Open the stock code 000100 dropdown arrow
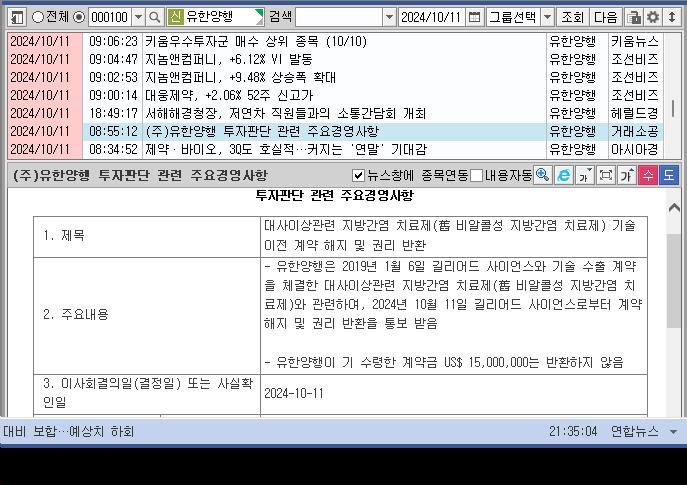The height and width of the screenshot is (485, 687). (x=138, y=18)
